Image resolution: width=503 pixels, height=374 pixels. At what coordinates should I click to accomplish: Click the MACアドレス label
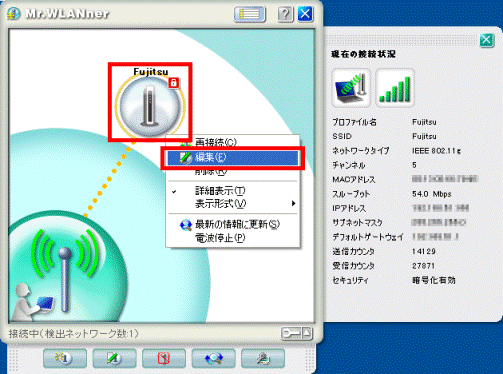[354, 180]
